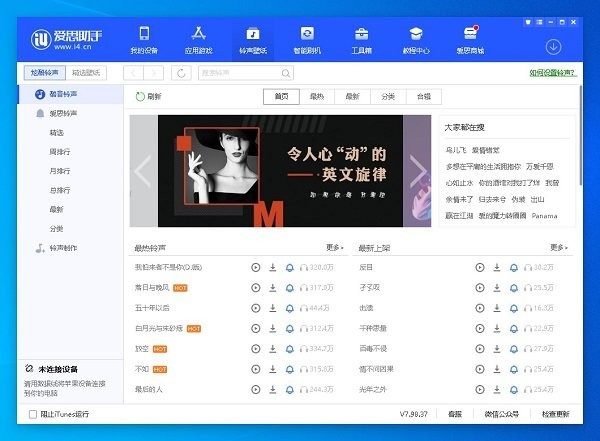Download the ringtone 不知

[x=272, y=368]
